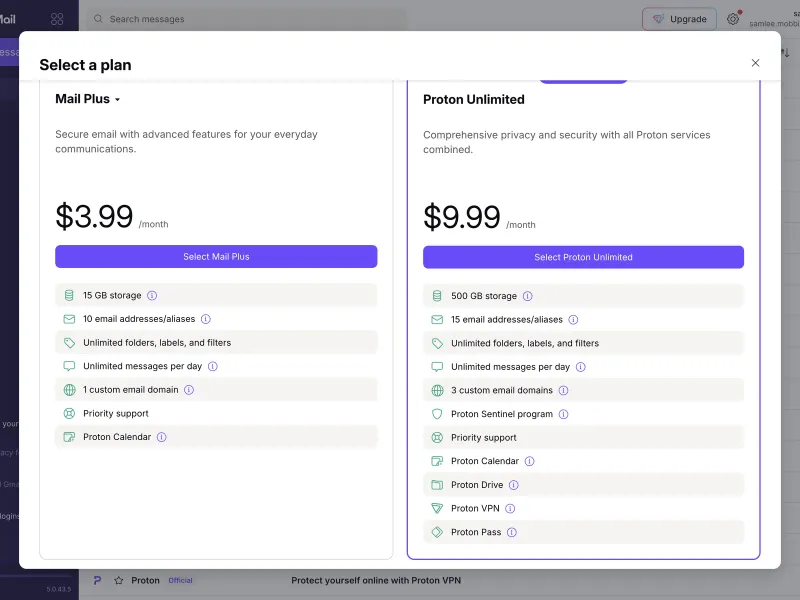The image size is (800, 600).
Task: Click the $3.99 Mail Plus price
Action: coord(94,216)
